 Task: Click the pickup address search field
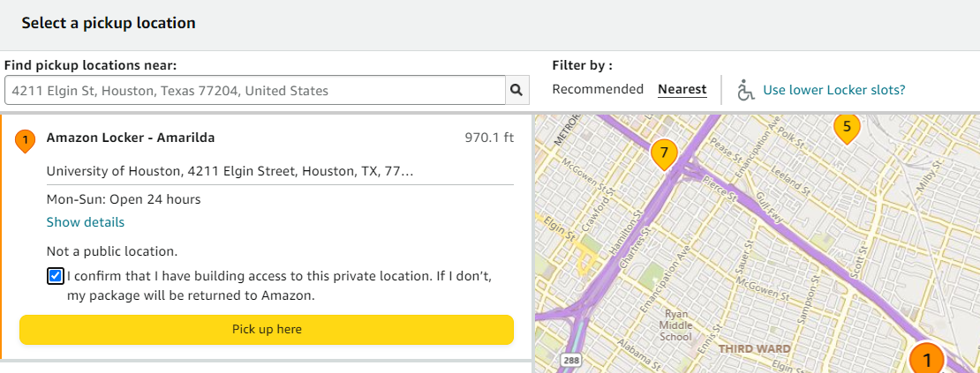[x=254, y=90]
